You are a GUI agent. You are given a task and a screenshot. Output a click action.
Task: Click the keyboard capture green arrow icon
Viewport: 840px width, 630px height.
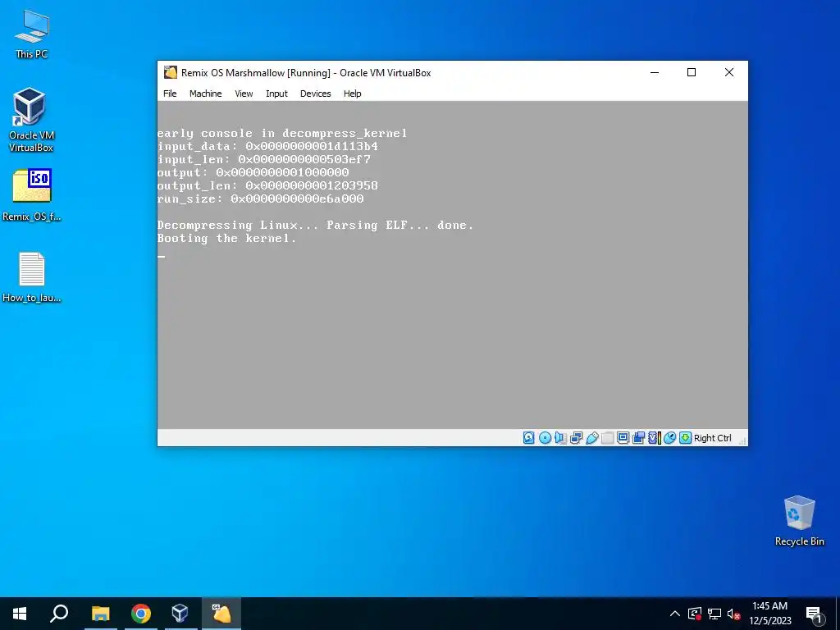(685, 438)
